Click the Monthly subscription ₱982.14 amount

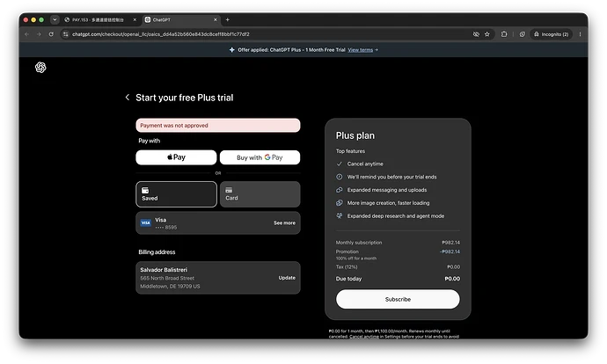click(x=450, y=243)
